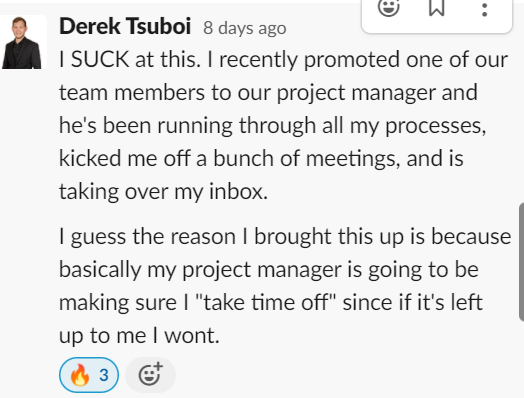The width and height of the screenshot is (524, 398).
Task: Click the word processes in the message
Action: click(435, 127)
